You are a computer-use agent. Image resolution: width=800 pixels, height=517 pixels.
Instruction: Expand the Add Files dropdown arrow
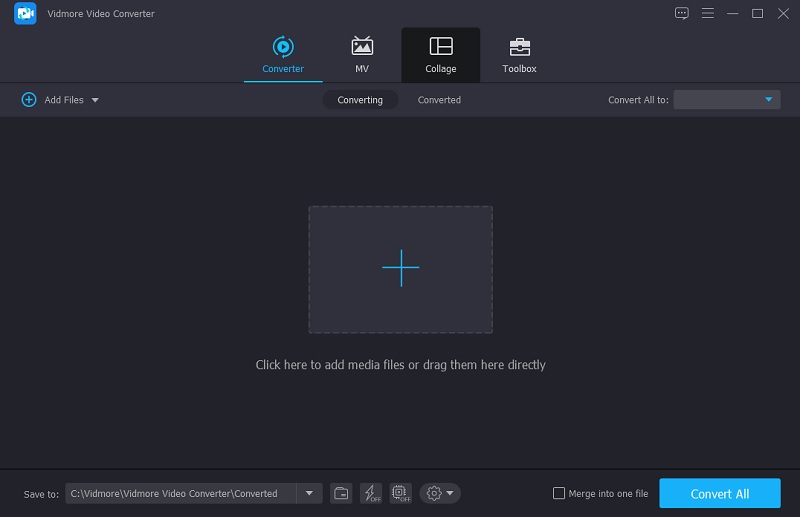tap(95, 100)
